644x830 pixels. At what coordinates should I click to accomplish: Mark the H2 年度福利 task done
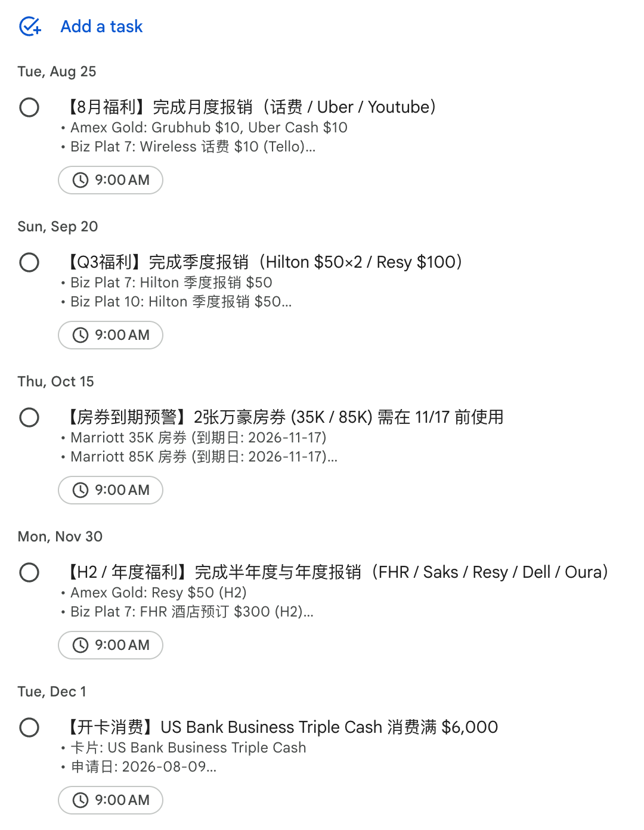point(29,572)
